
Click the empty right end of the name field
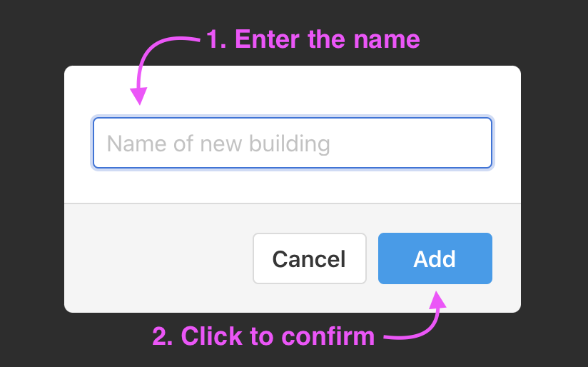coord(412,143)
